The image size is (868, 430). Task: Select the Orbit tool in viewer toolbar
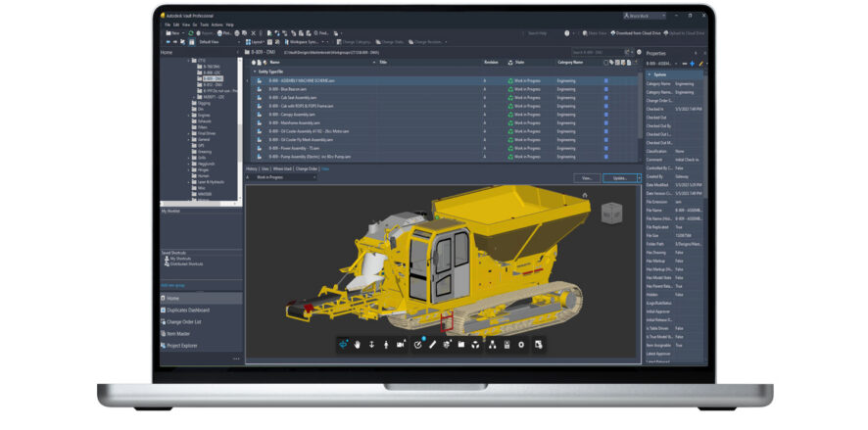(343, 345)
